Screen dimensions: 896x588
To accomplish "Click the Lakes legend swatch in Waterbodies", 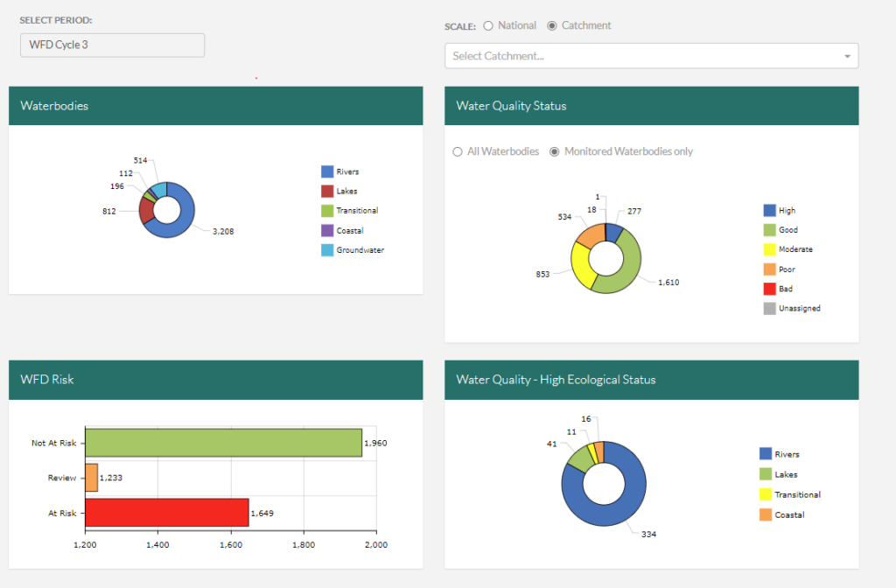I will tap(327, 191).
